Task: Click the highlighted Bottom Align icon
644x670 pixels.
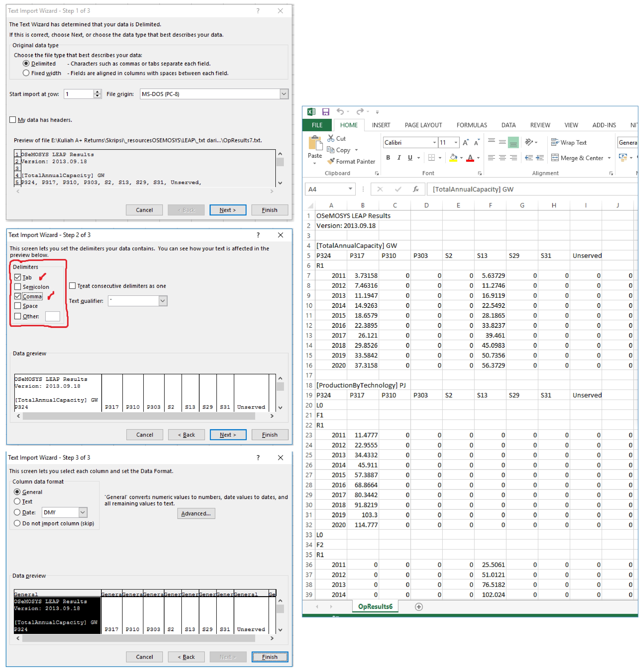Action: (513, 143)
